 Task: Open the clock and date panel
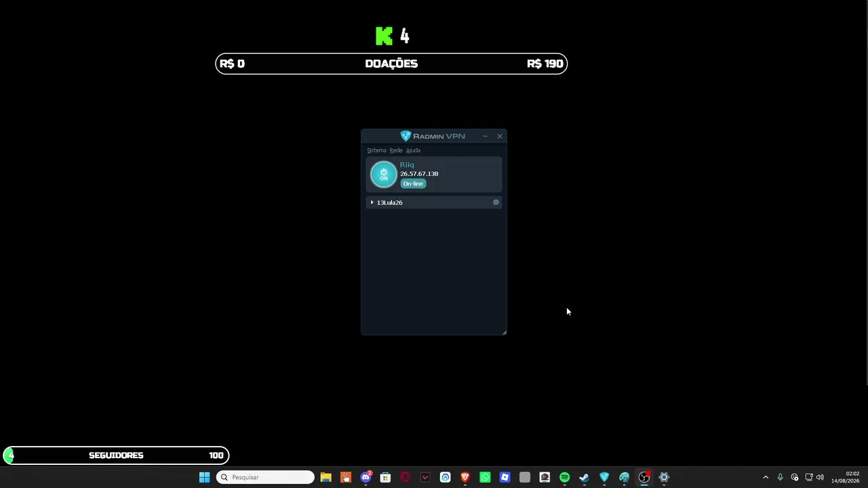point(845,477)
